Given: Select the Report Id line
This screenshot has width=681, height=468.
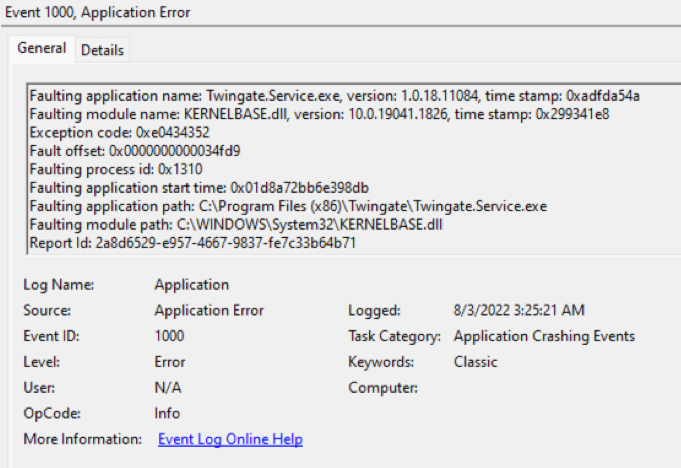Looking at the screenshot, I should (x=192, y=243).
